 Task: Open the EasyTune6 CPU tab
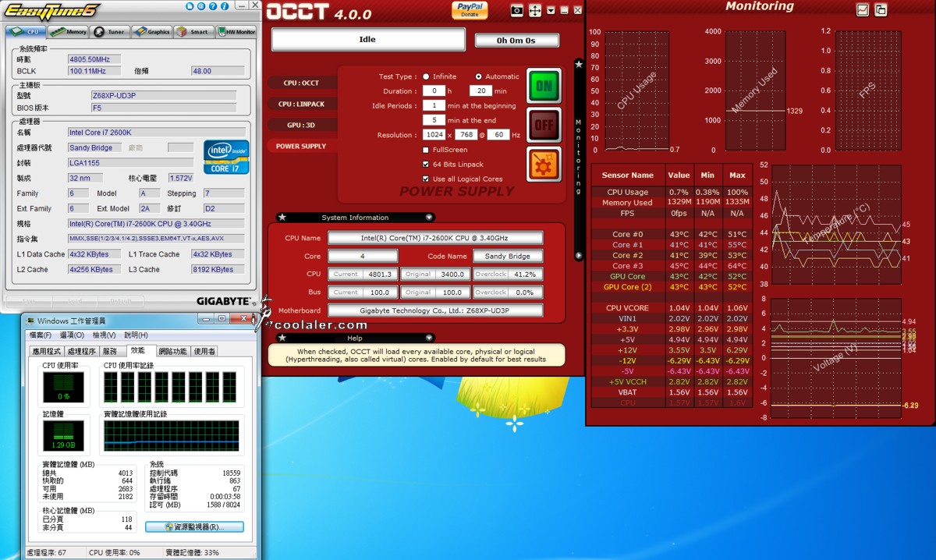[x=25, y=32]
